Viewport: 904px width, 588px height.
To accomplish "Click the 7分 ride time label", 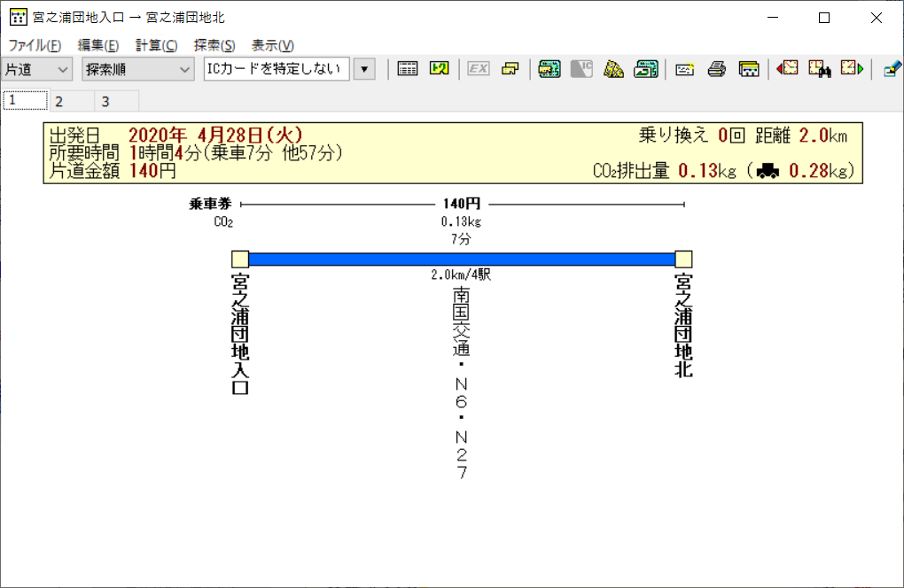I will [461, 239].
